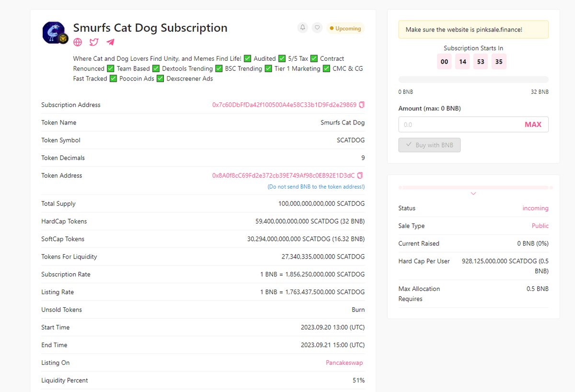
Task: Click the Buy with BNB button
Action: 429,145
